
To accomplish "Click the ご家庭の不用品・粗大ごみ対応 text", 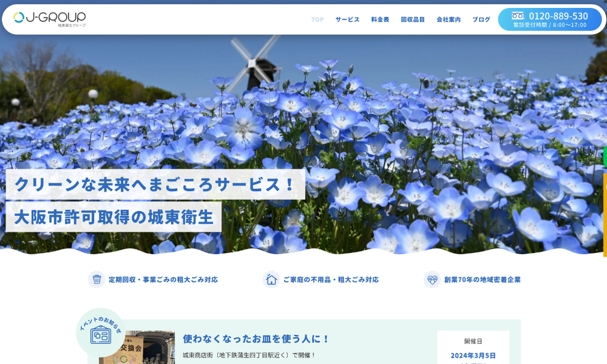I will (331, 280).
